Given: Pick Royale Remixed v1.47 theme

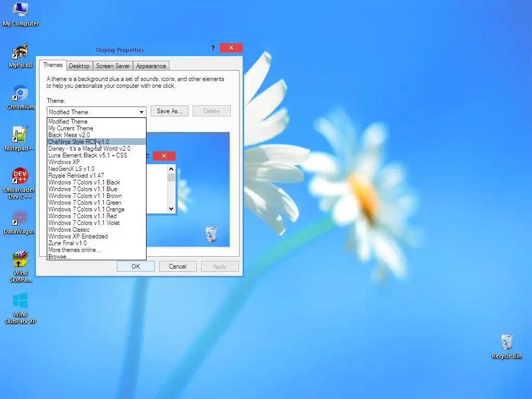Looking at the screenshot, I should point(97,176).
